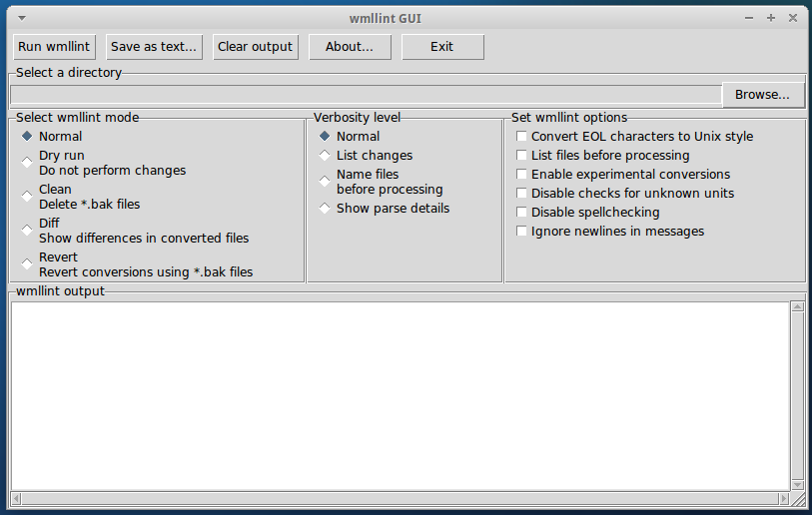Click the horizontal scrollbar right arrow
This screenshot has width=812, height=515.
pos(783,498)
